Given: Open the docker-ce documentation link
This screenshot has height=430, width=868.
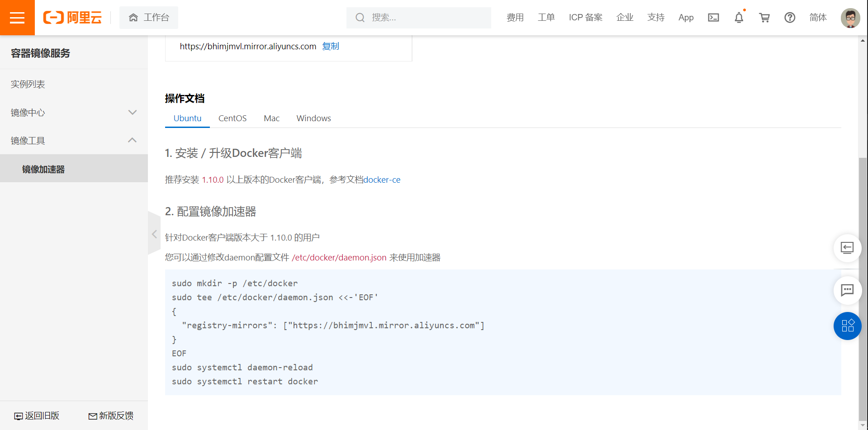Looking at the screenshot, I should (x=382, y=180).
